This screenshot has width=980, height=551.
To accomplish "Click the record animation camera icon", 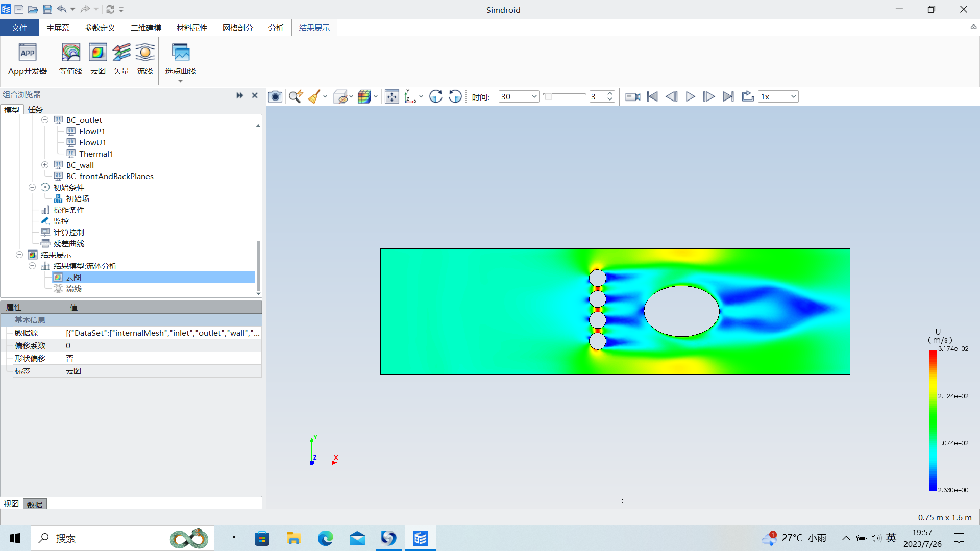I will [x=633, y=96].
